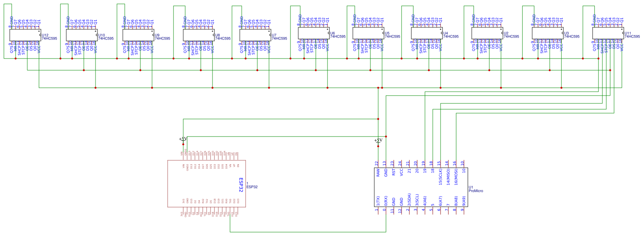Select the ESP32 module outline
The height and width of the screenshot is (236, 644).
207,183
